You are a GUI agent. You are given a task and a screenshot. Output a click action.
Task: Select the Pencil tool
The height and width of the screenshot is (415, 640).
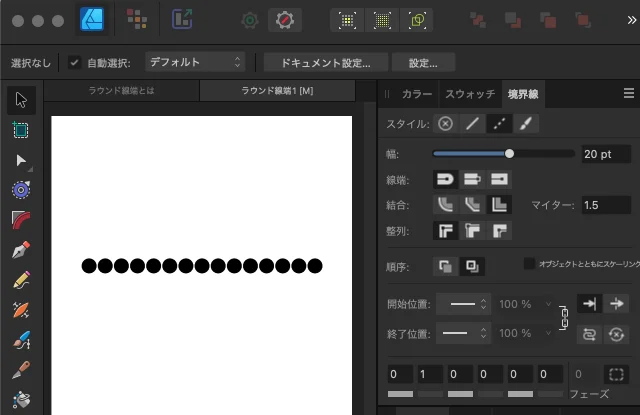(x=21, y=280)
